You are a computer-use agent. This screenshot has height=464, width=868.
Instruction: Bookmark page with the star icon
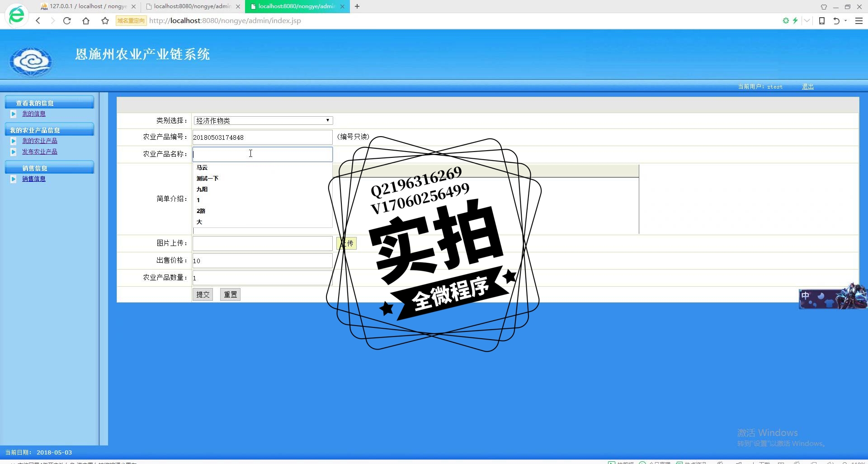[x=105, y=20]
